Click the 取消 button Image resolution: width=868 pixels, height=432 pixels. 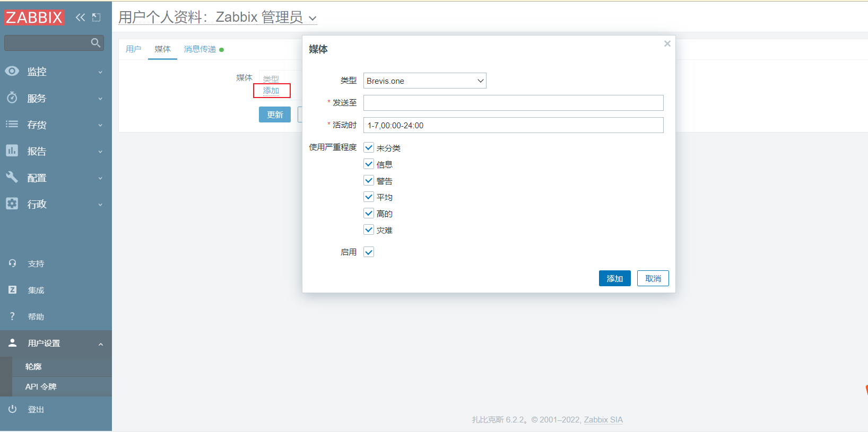(x=653, y=278)
